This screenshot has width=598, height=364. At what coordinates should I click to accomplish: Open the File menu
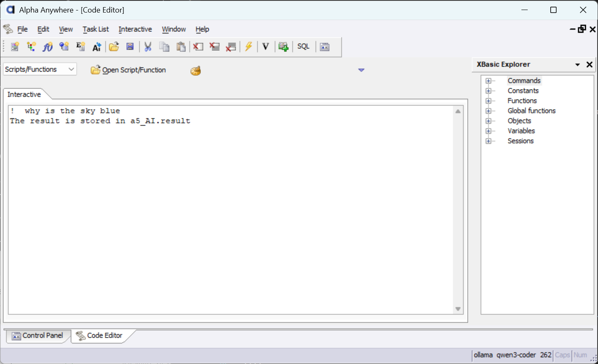pyautogui.click(x=23, y=29)
